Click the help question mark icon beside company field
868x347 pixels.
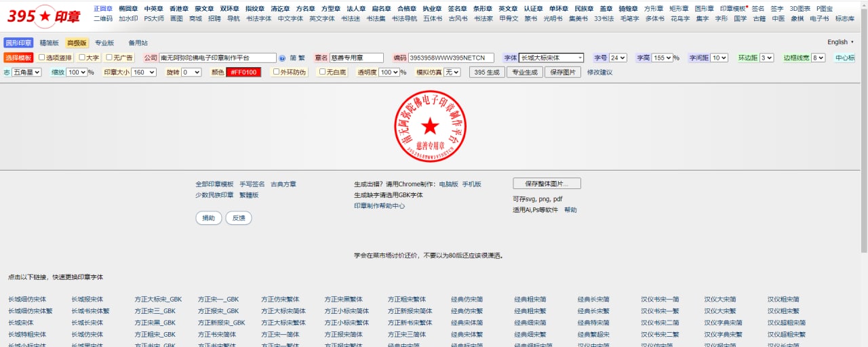coord(282,58)
